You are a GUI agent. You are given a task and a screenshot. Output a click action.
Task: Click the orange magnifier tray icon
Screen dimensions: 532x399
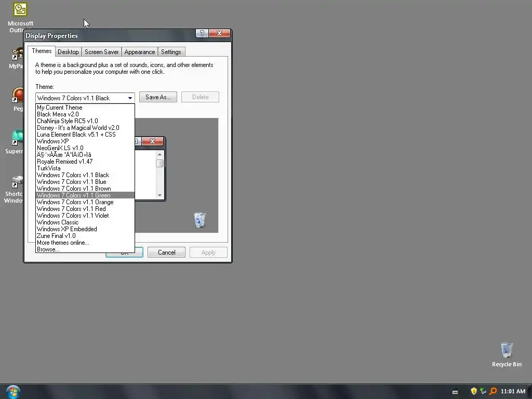coord(493,391)
